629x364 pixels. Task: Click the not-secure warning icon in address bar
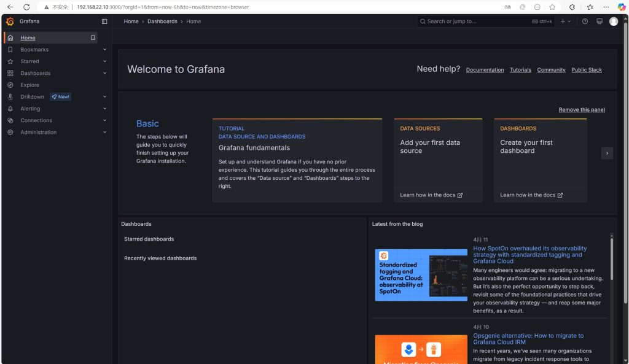coord(47,7)
